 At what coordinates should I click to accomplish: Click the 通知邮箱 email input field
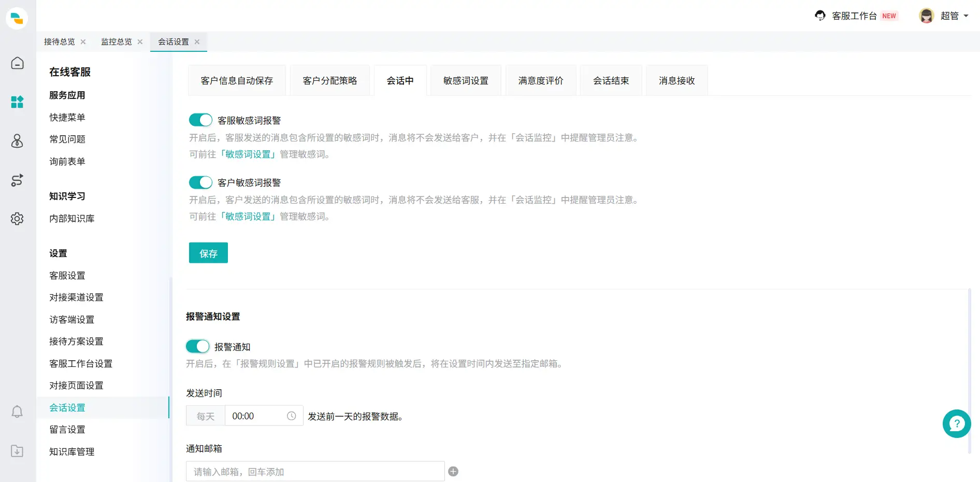(315, 472)
